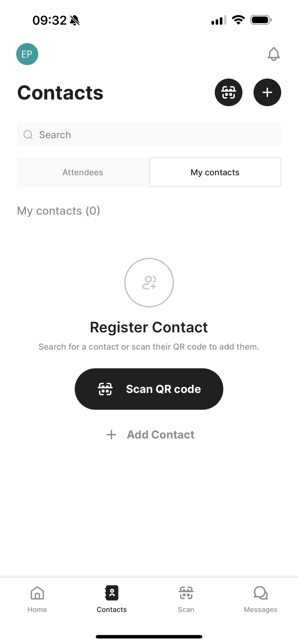Open notifications bell

[274, 54]
